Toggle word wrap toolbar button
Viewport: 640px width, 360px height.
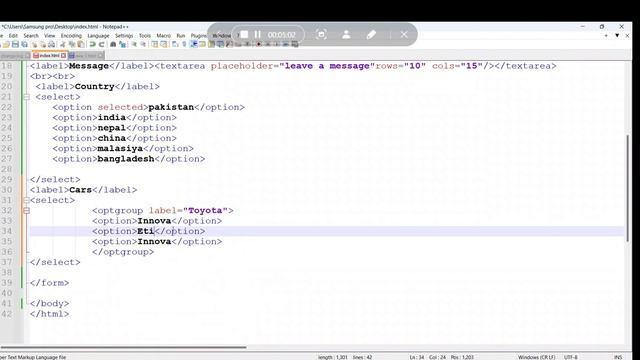tap(175, 44)
